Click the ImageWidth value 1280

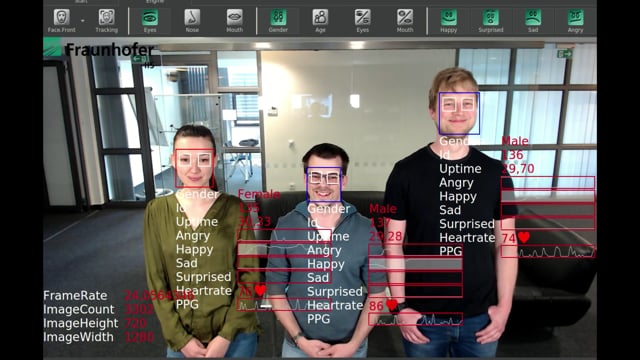pos(139,337)
